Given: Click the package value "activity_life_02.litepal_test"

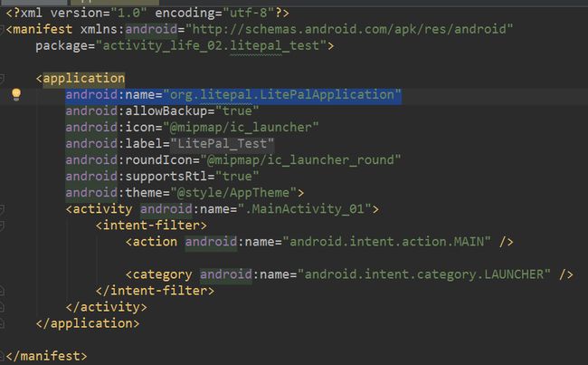Looking at the screenshot, I should pyautogui.click(x=211, y=46).
